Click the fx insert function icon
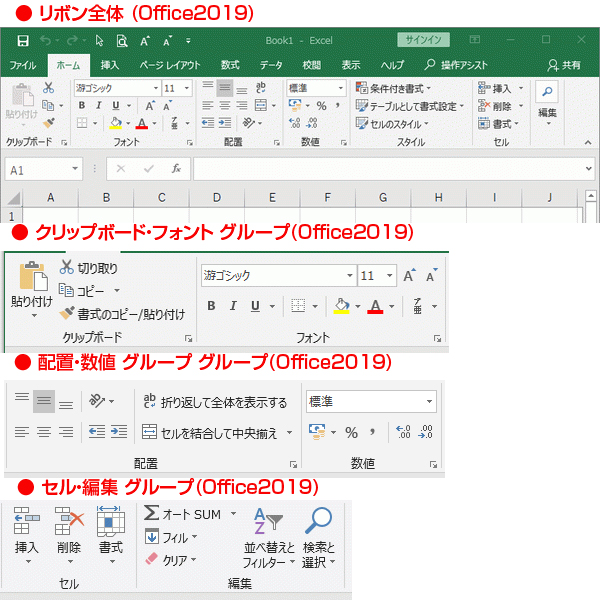 coord(176,170)
